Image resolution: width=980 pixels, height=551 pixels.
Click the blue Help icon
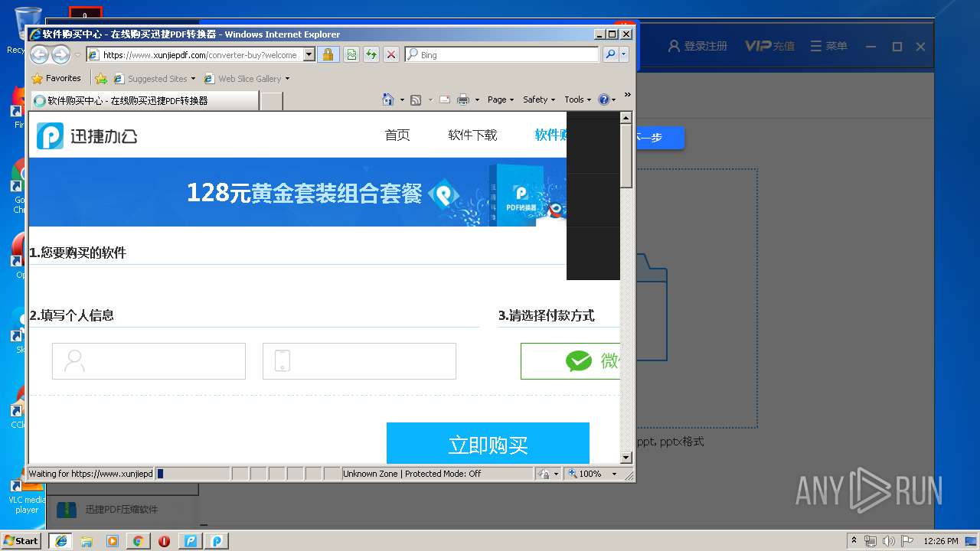pos(603,99)
